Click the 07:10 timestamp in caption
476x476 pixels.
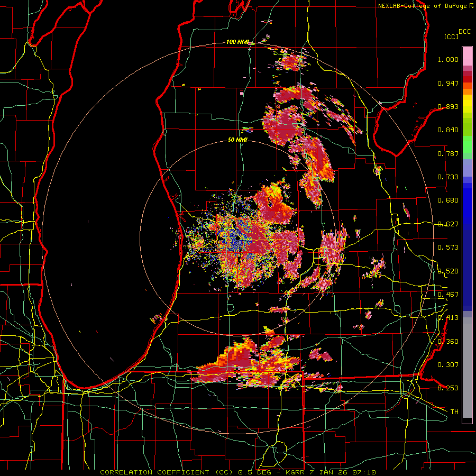(x=364, y=472)
